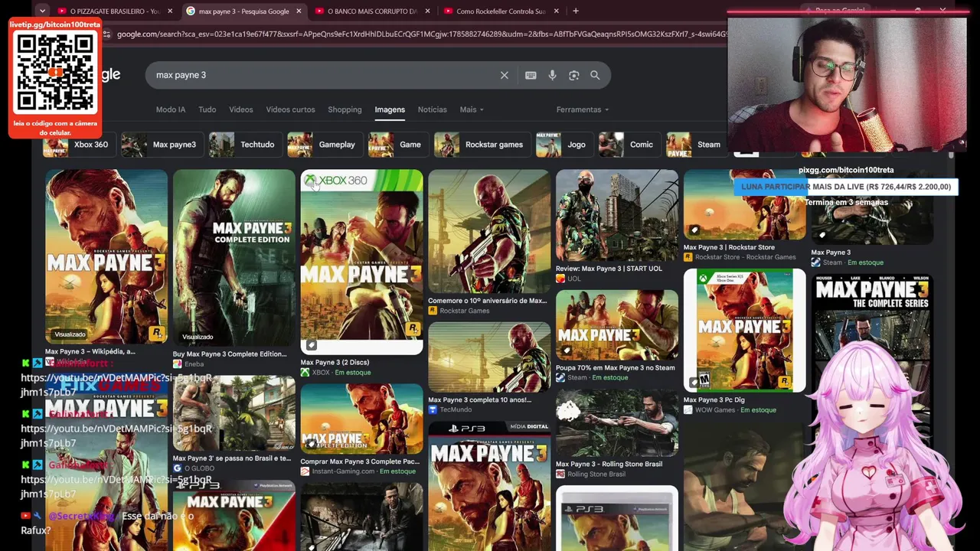
Task: Filter images by 'Comic' chip
Action: 629,145
